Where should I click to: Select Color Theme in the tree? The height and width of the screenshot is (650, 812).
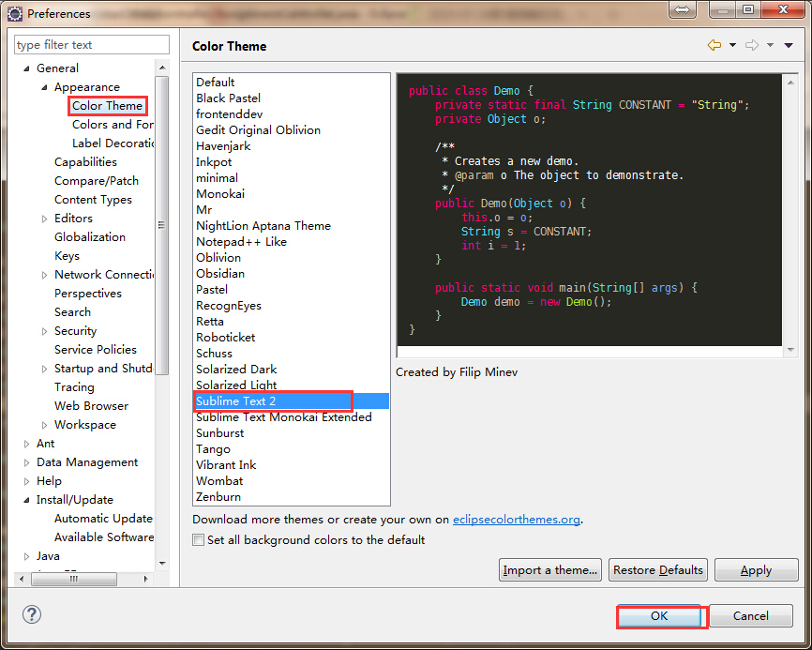pos(107,106)
